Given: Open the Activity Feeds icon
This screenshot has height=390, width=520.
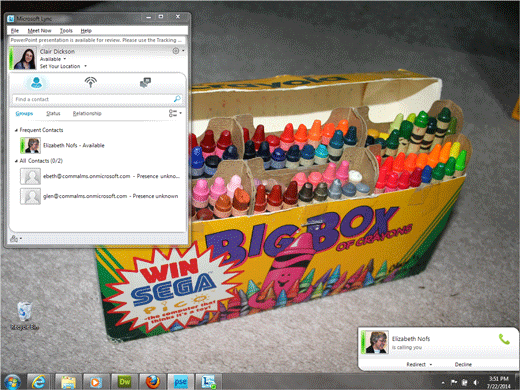Looking at the screenshot, I should [90, 82].
